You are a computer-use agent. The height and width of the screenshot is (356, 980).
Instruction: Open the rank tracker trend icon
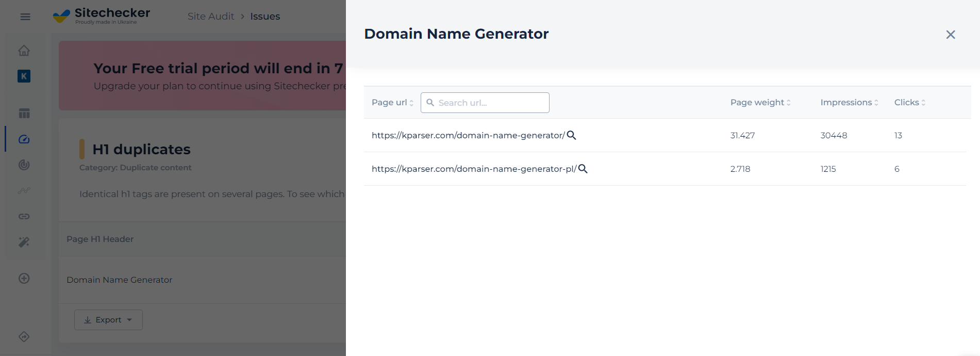(x=24, y=190)
